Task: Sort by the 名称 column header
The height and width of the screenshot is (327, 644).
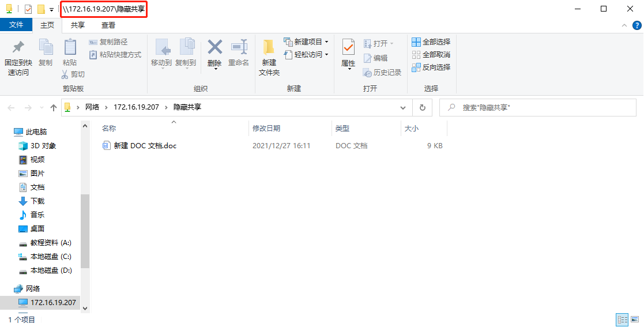Action: pyautogui.click(x=109, y=129)
